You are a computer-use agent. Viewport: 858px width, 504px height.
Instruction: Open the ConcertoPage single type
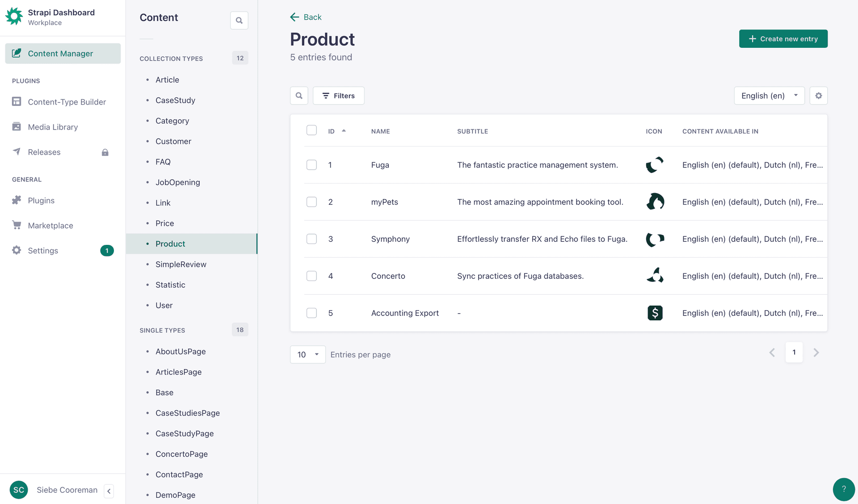point(181,454)
